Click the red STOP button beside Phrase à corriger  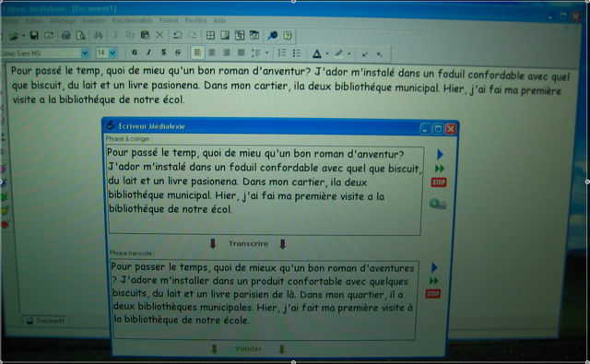(x=439, y=182)
